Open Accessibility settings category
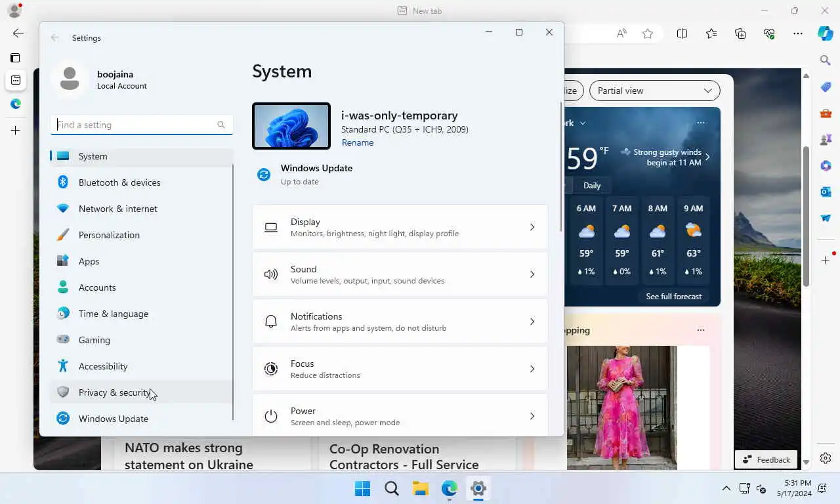Viewport: 840px width, 504px height. pyautogui.click(x=141, y=366)
